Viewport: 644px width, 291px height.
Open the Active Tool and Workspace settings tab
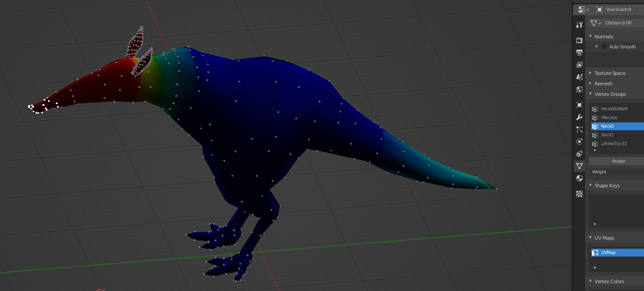pyautogui.click(x=579, y=25)
